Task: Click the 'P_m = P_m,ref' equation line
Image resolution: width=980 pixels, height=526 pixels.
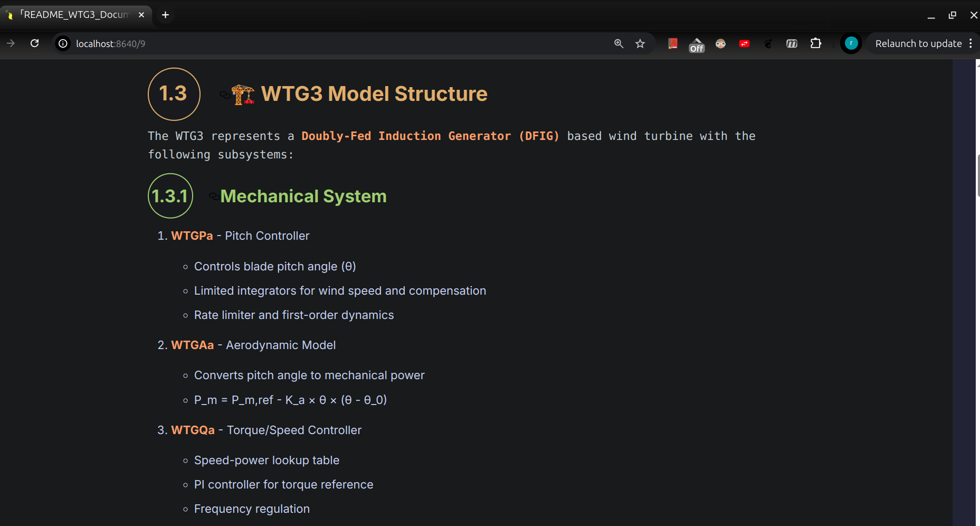Action: (290, 400)
